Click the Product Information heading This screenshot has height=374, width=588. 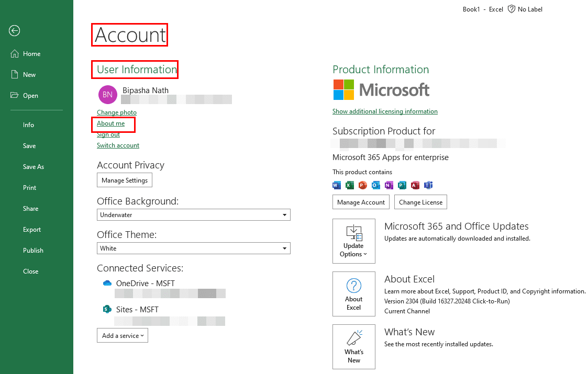[381, 70]
